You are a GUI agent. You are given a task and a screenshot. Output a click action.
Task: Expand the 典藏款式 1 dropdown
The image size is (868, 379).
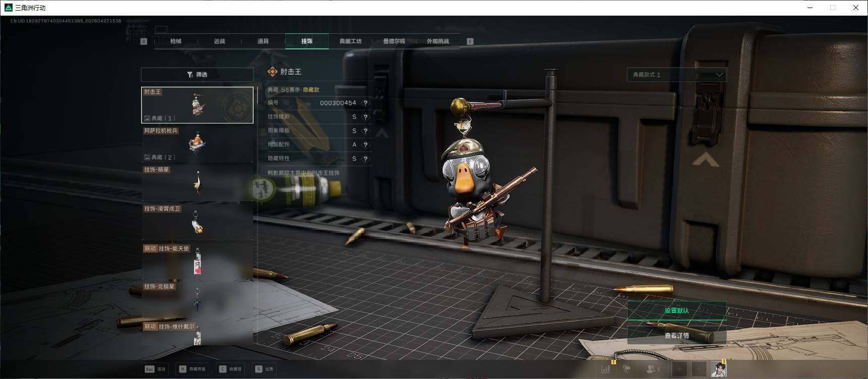(676, 75)
